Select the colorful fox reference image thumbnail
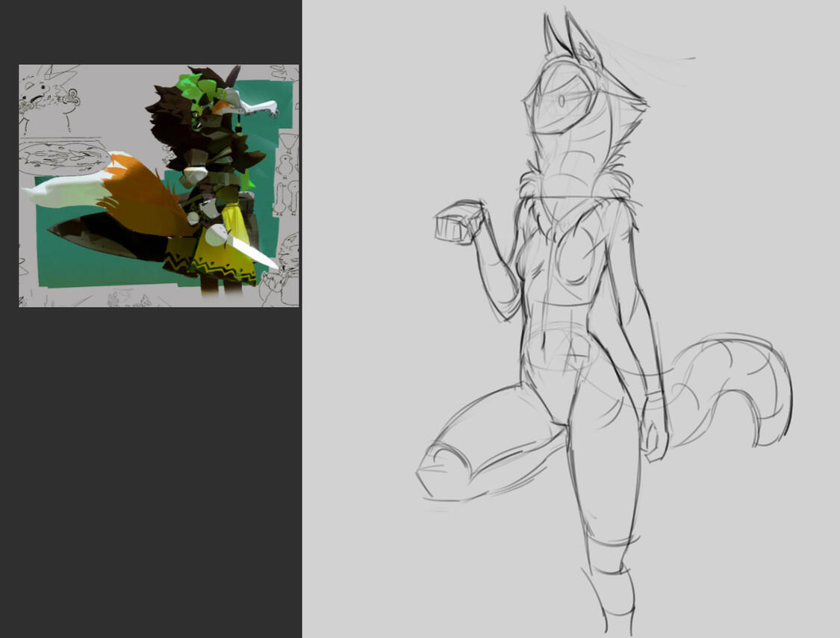This screenshot has width=840, height=638. tap(158, 185)
